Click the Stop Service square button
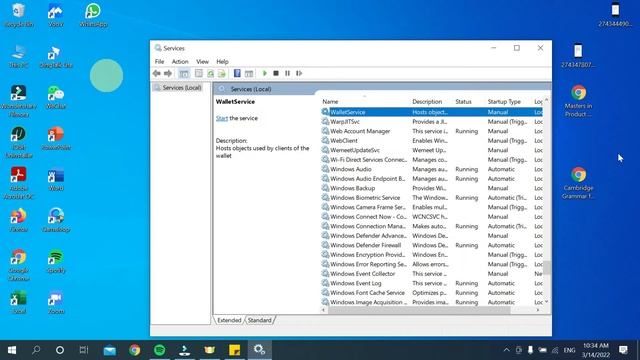The width and height of the screenshot is (640, 360). 276,73
